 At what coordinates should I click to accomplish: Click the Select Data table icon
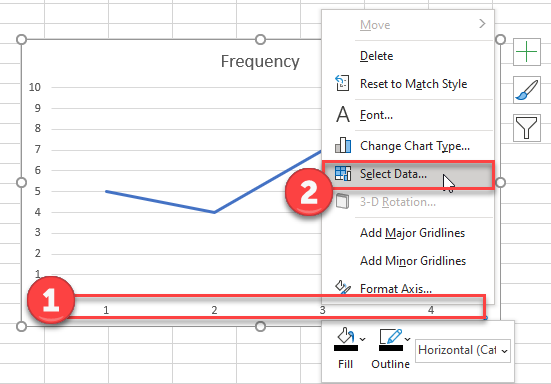[343, 174]
